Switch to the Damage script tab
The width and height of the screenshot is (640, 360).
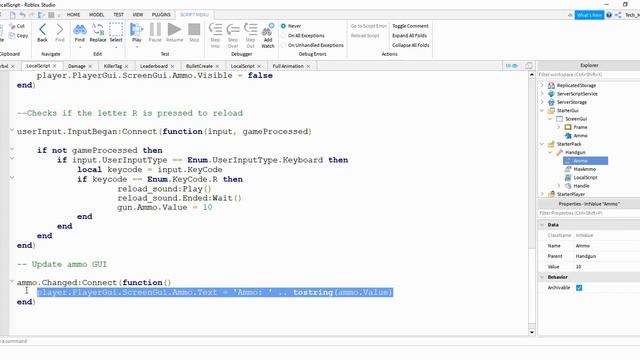pos(77,66)
